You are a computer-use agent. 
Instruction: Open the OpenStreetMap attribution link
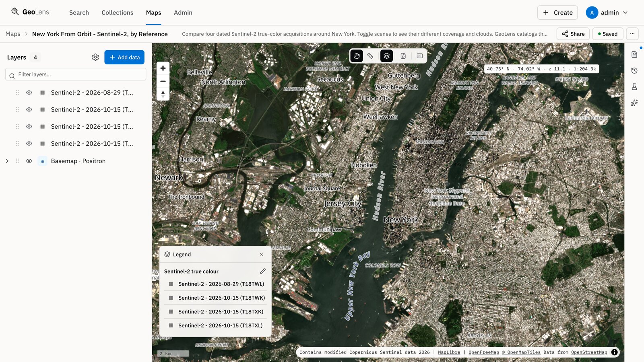point(589,352)
